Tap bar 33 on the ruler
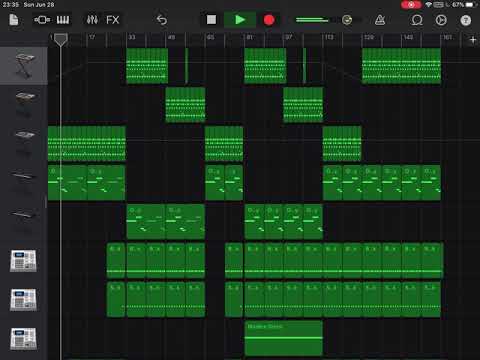The width and height of the screenshot is (480, 360). click(x=132, y=37)
